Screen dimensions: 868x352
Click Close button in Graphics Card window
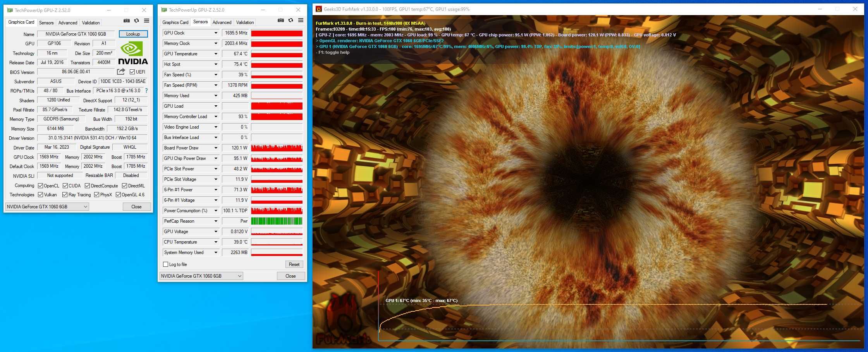[x=137, y=207]
